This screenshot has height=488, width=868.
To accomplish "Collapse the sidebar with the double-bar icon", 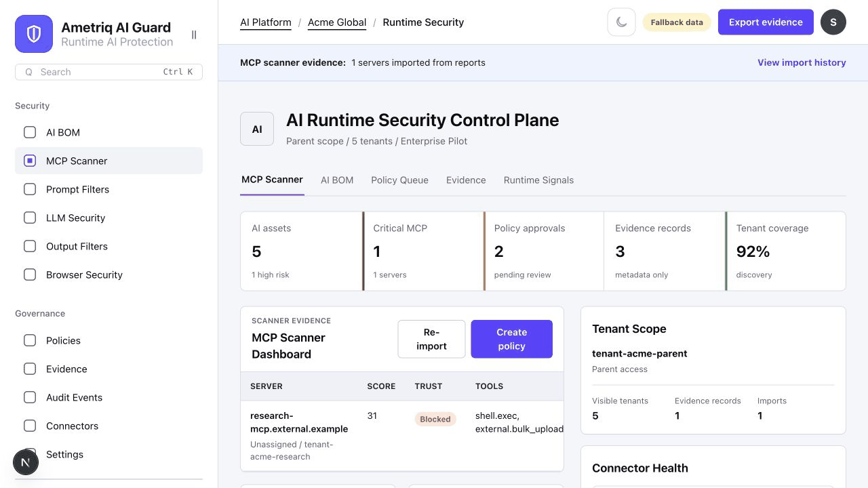I will 194,35.
